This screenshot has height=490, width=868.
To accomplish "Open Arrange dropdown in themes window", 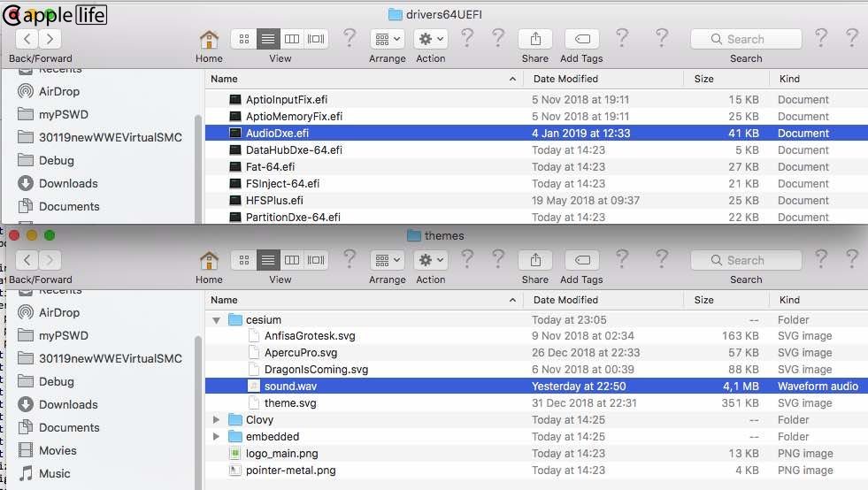I will point(387,260).
